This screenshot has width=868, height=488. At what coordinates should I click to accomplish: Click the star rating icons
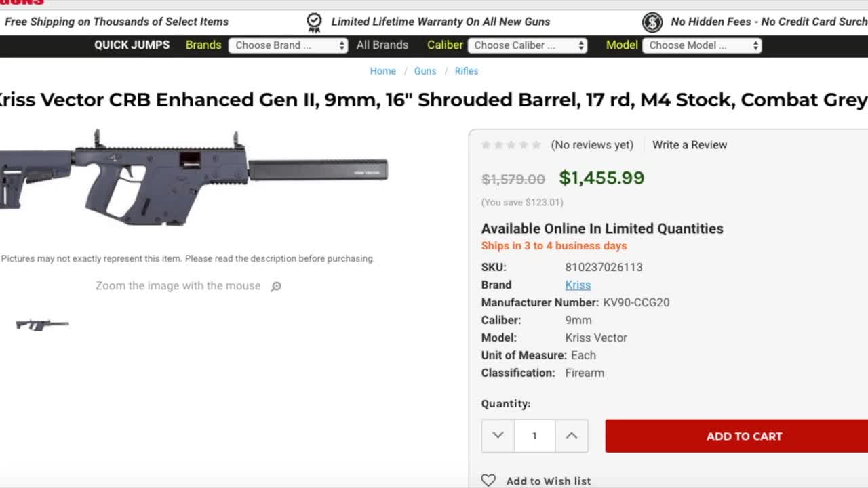511,145
